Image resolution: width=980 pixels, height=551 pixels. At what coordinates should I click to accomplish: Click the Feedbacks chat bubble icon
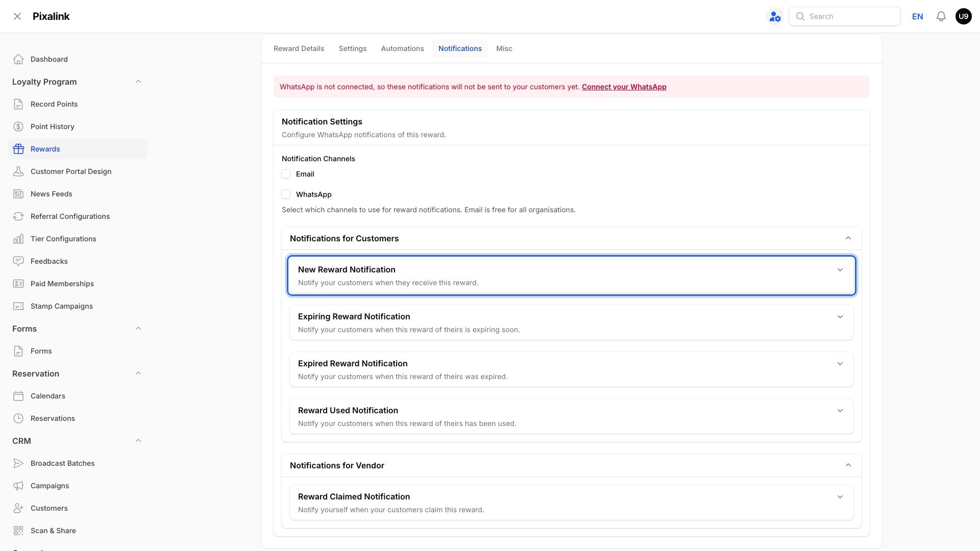point(18,261)
